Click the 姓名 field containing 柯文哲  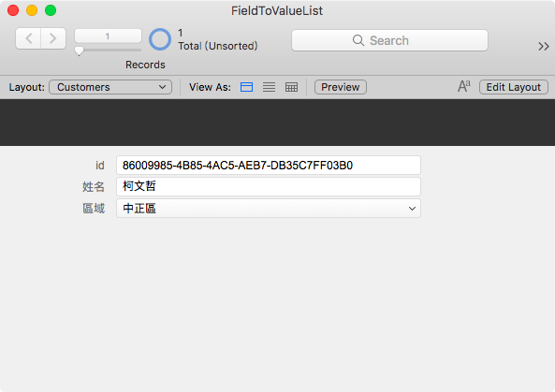point(269,187)
